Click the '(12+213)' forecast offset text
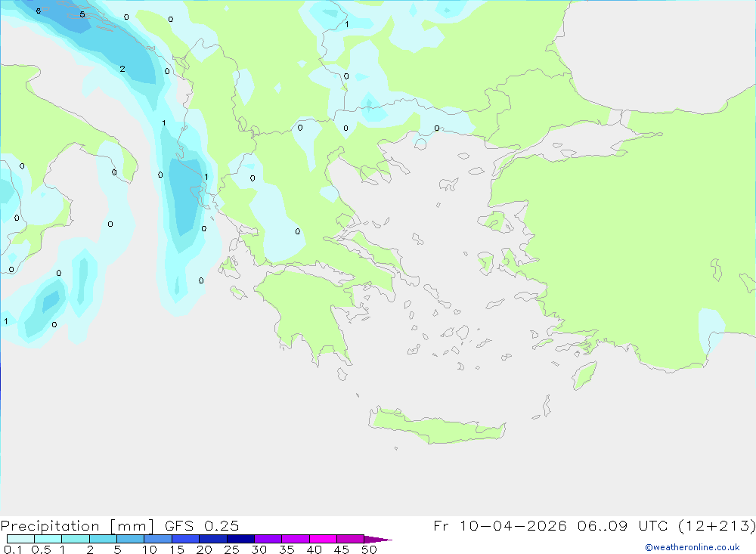Screen dimensions: 756x554 pos(717,525)
